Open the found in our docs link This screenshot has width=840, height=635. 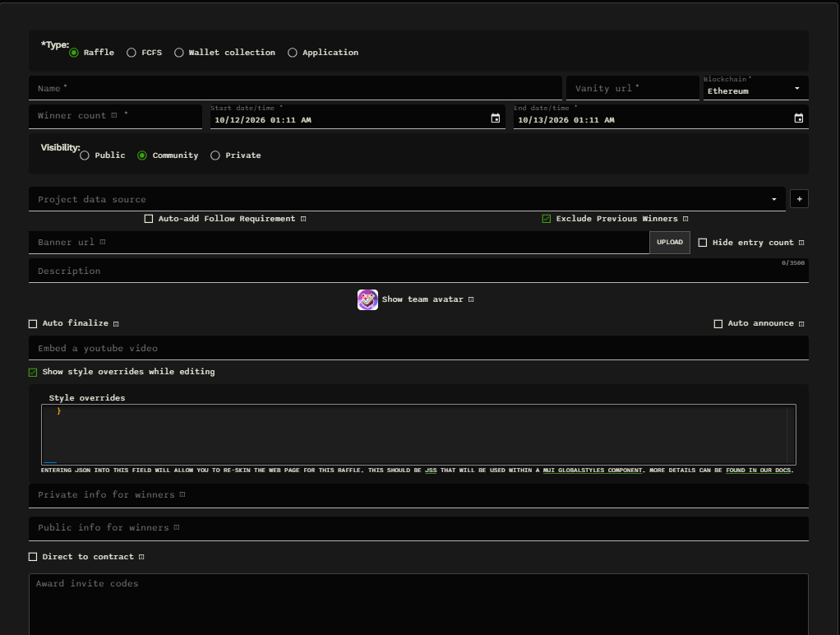point(759,470)
